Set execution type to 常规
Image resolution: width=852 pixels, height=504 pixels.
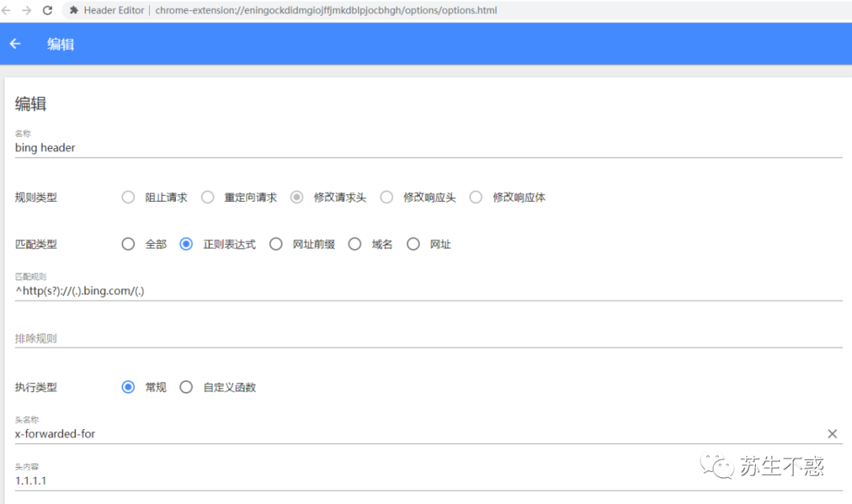click(129, 387)
